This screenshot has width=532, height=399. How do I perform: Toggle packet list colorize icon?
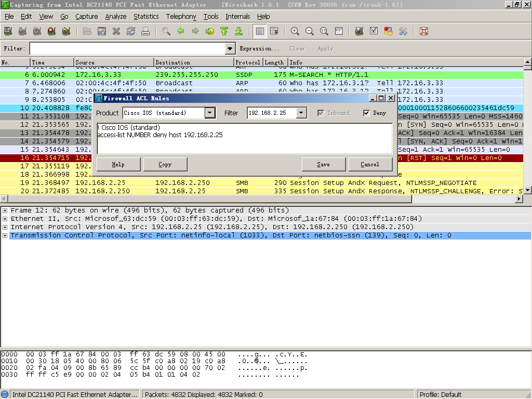click(260, 31)
